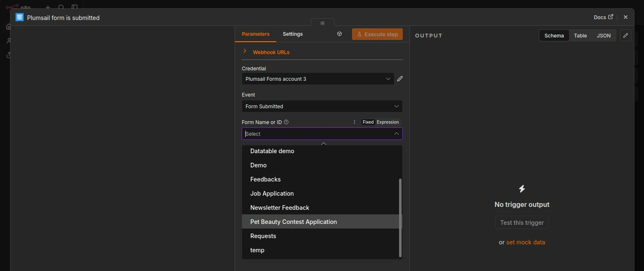Open the Event dropdown
Image resolution: width=644 pixels, height=271 pixels.
click(322, 106)
